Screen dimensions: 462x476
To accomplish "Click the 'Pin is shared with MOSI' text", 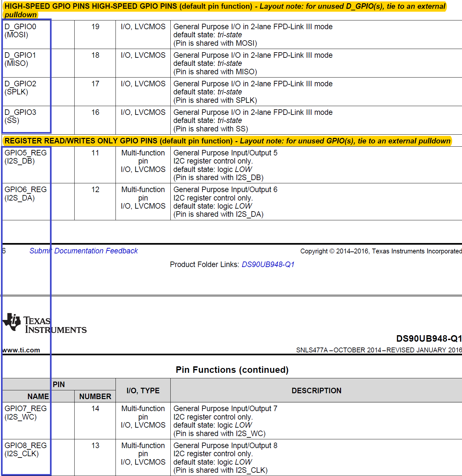I will click(x=215, y=43).
